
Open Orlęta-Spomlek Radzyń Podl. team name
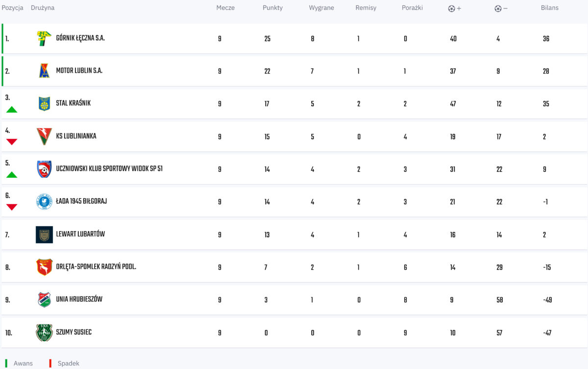point(96,267)
